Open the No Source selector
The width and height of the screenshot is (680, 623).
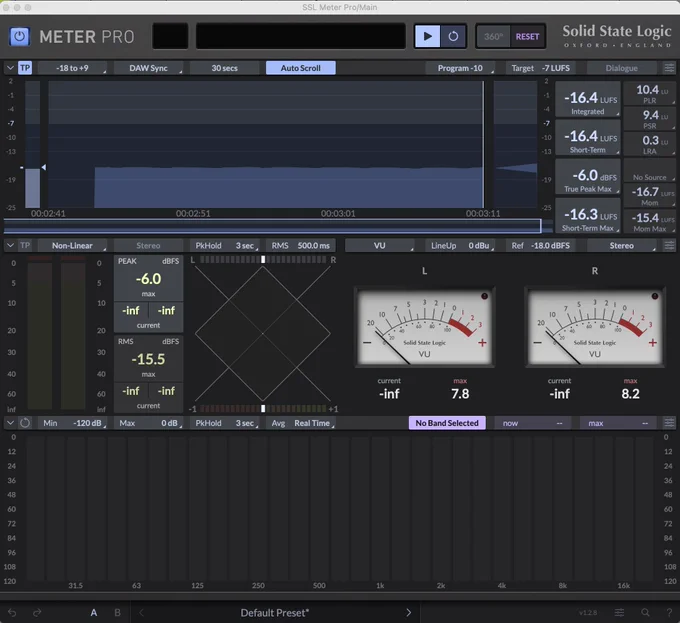649,170
